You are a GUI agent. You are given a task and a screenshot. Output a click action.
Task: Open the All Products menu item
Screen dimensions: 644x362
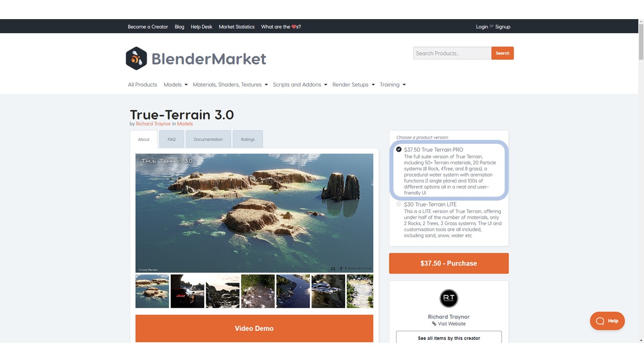pyautogui.click(x=142, y=84)
